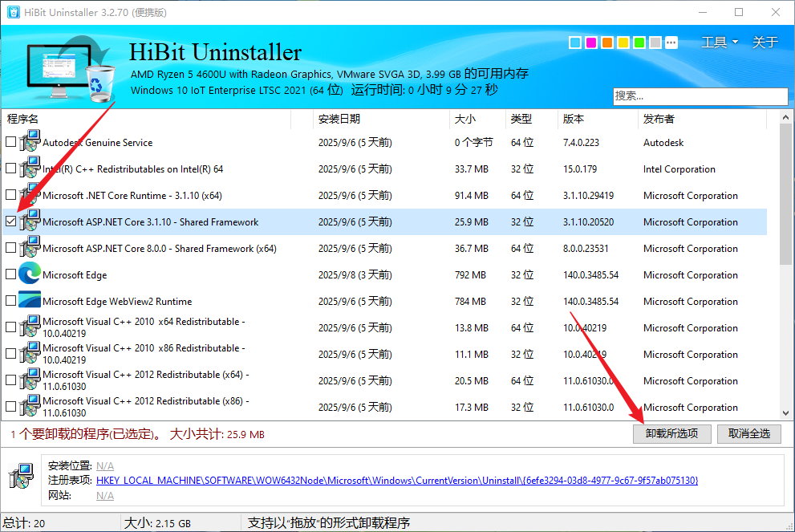Click the Intel C++ Redistributables program icon

(x=30, y=168)
